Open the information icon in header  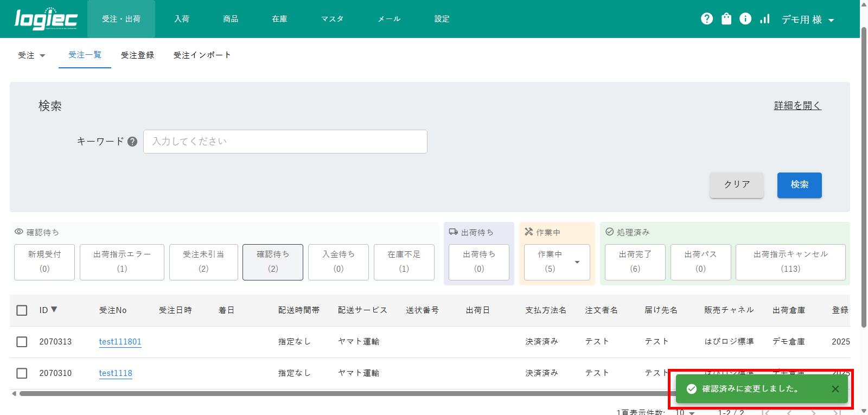[x=745, y=19]
